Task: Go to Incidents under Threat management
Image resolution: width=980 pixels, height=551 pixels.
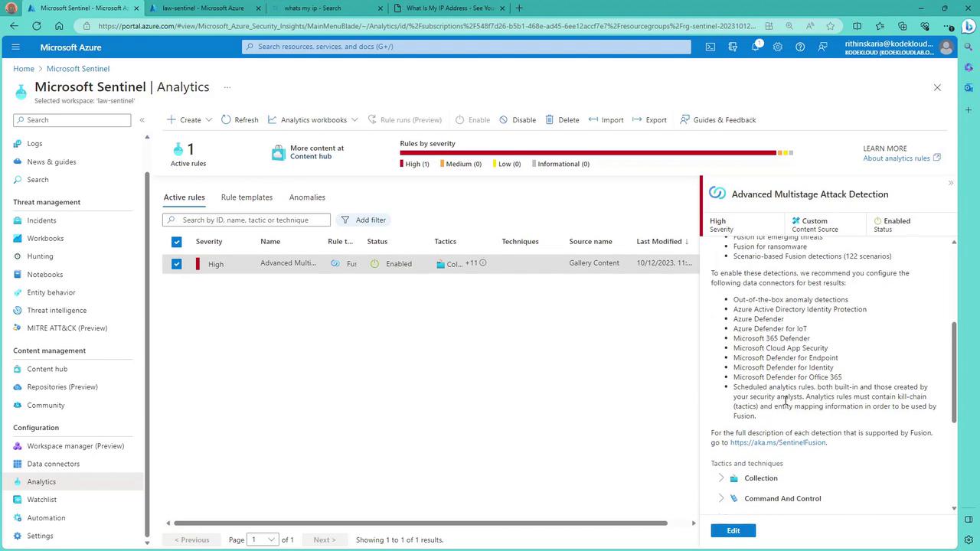Action: coord(41,220)
